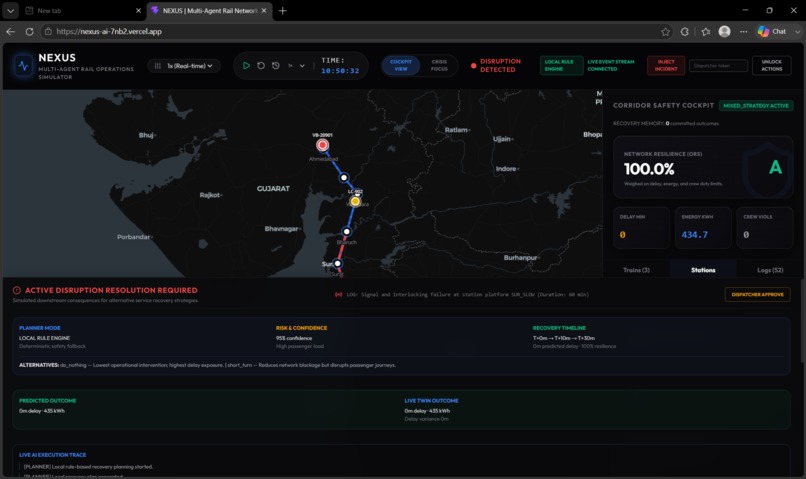This screenshot has height=479, width=806.
Task: Click the Alternatives do_nothing text line
Action: pos(207,365)
